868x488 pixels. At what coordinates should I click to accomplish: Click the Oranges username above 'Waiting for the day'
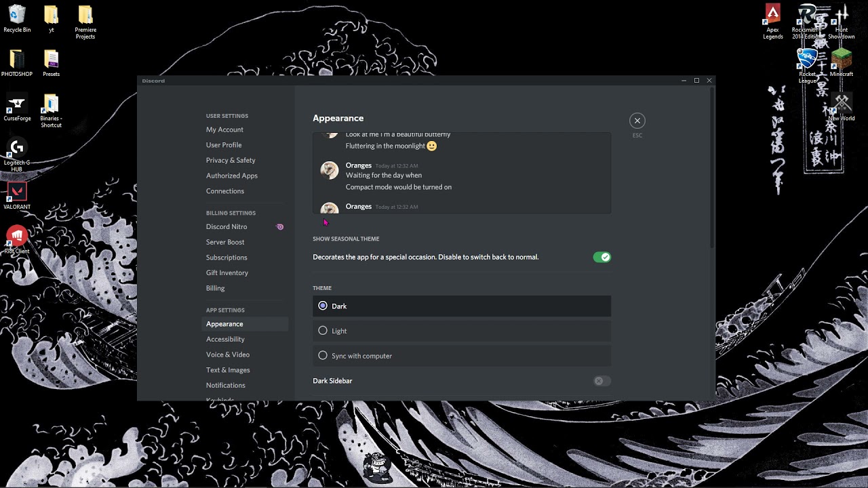359,165
